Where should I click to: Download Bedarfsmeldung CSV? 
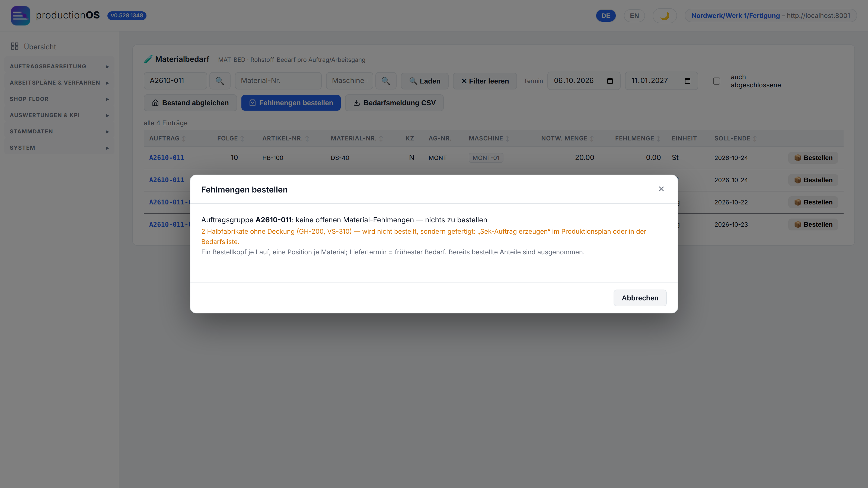(394, 103)
